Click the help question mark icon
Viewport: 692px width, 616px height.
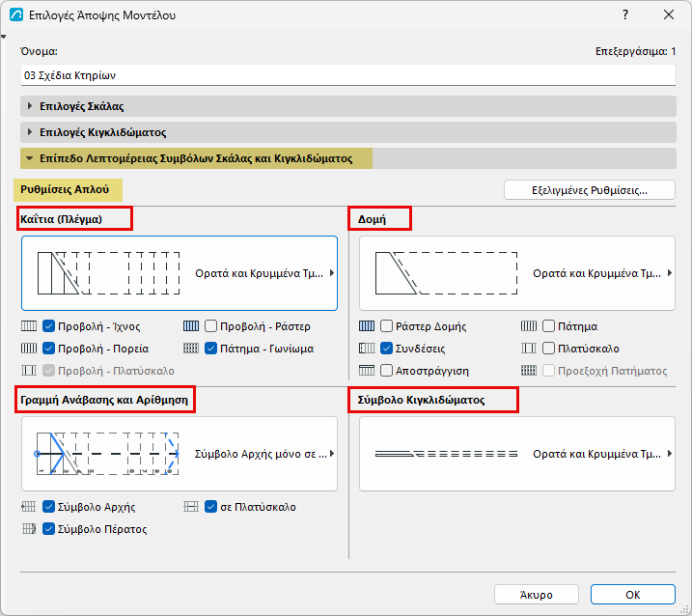click(625, 15)
